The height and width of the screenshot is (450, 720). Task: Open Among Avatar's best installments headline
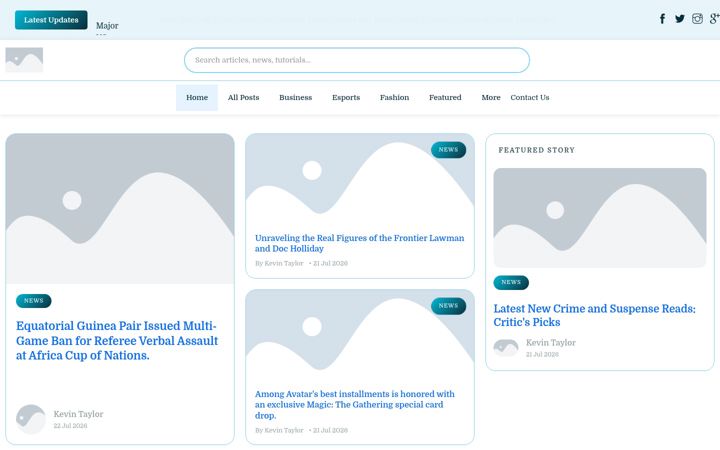point(355,405)
